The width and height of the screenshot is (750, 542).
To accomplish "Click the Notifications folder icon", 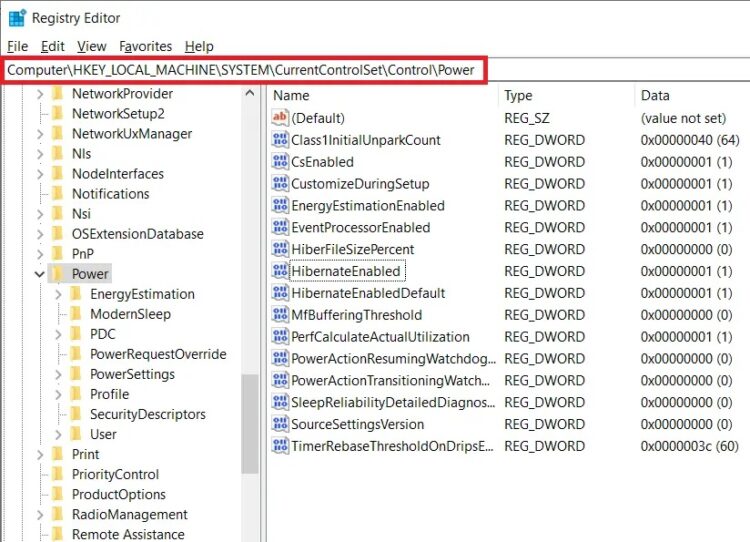I will 57,194.
